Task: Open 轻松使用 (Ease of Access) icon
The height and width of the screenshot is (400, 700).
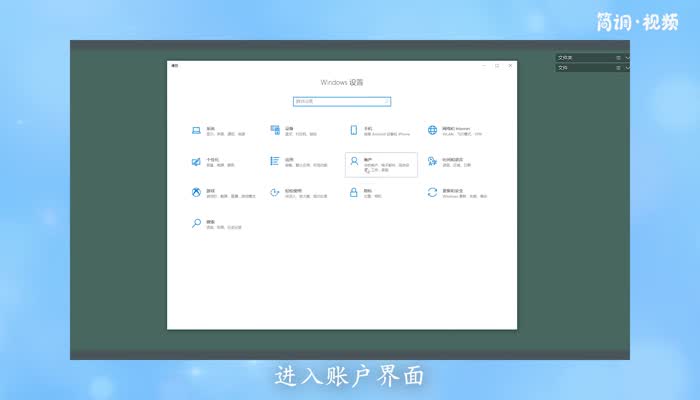Action: 274,192
